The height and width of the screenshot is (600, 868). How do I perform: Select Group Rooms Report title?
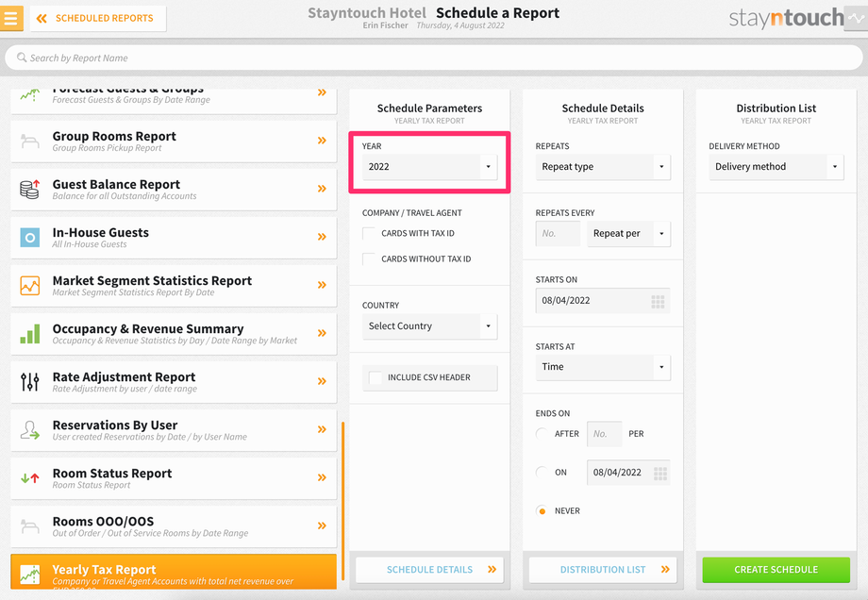tap(114, 136)
